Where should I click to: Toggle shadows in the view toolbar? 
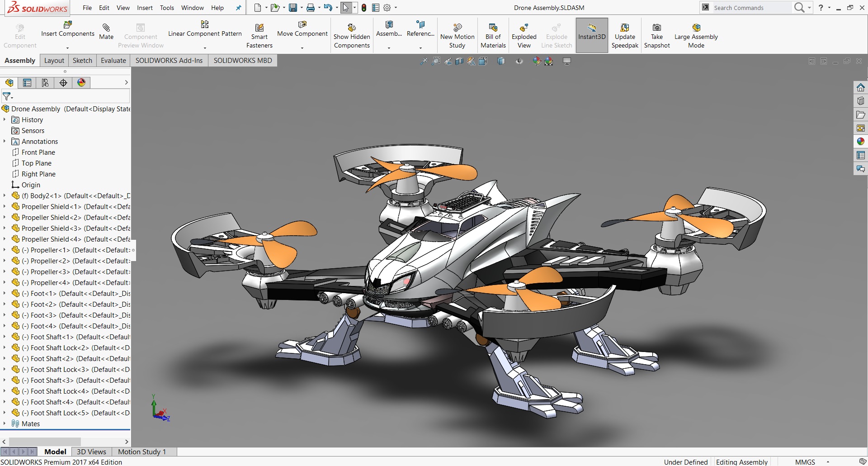click(566, 61)
